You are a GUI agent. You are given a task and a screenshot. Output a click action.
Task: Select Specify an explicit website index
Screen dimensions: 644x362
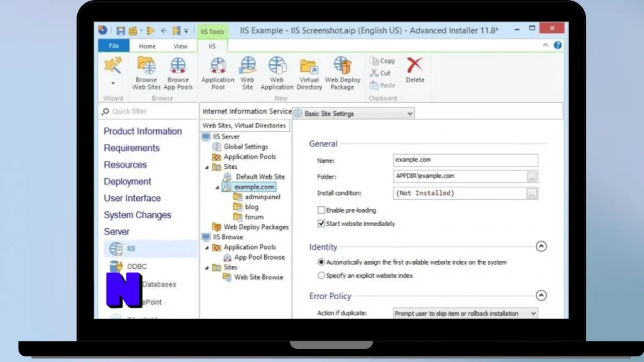tap(321, 276)
